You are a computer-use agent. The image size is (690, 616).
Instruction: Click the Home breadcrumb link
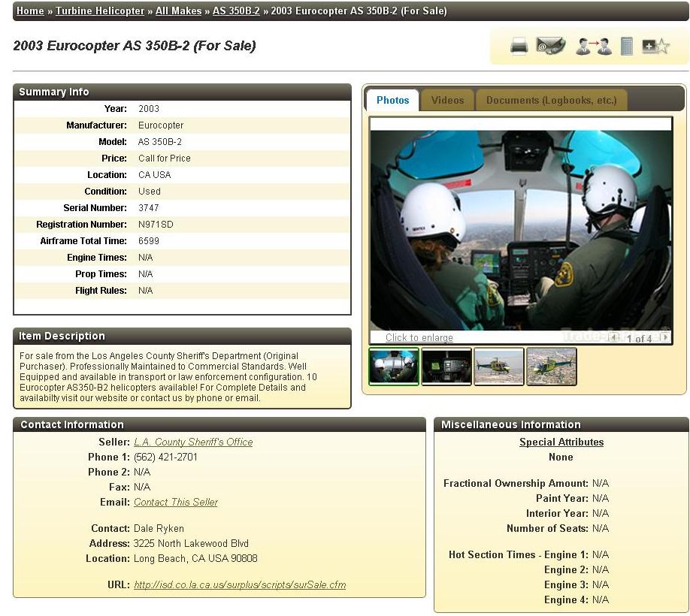[x=30, y=11]
